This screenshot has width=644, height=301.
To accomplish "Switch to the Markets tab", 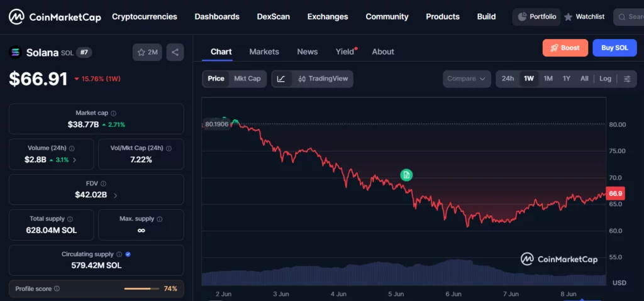I will 264,52.
